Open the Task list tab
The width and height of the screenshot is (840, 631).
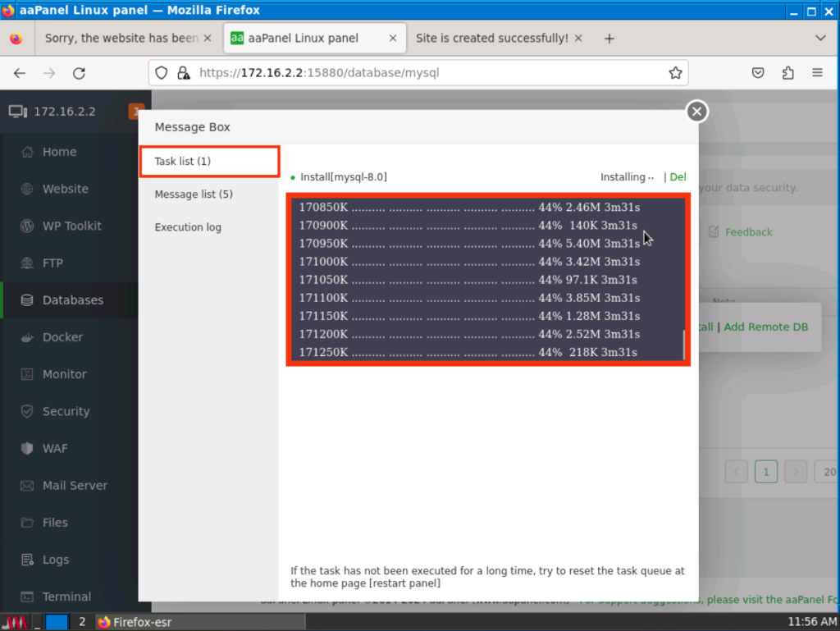pyautogui.click(x=209, y=162)
